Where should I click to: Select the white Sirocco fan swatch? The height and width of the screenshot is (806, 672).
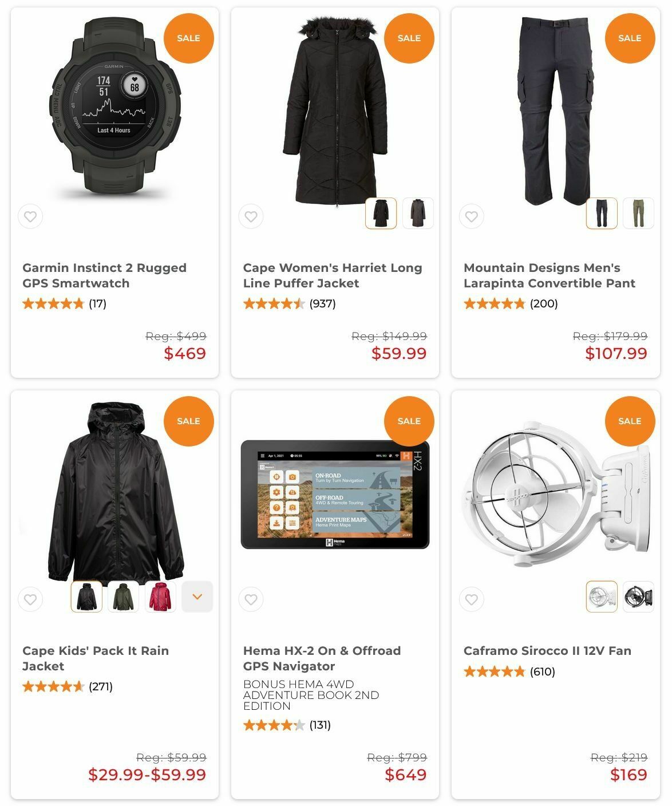pyautogui.click(x=602, y=596)
